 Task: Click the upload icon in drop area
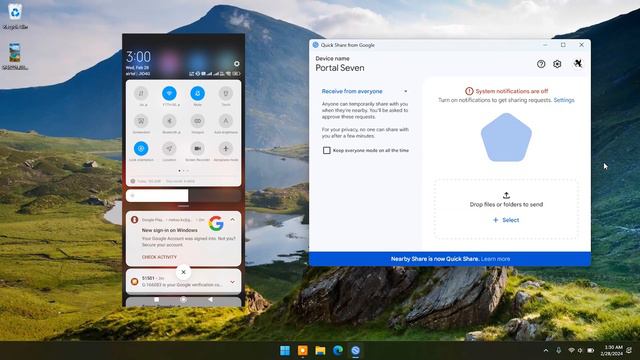click(506, 196)
